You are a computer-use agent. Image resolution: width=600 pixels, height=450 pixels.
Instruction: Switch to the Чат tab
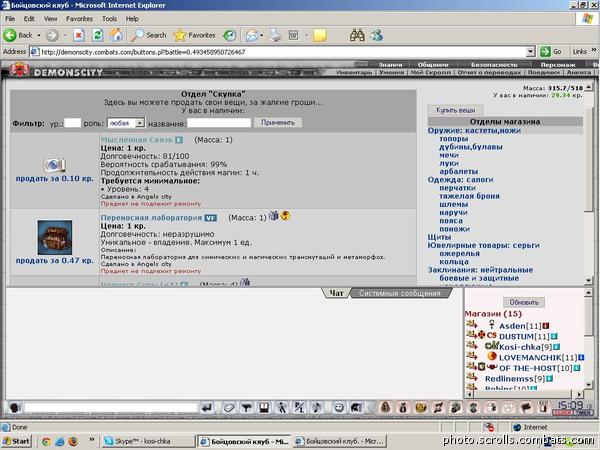[x=336, y=293]
